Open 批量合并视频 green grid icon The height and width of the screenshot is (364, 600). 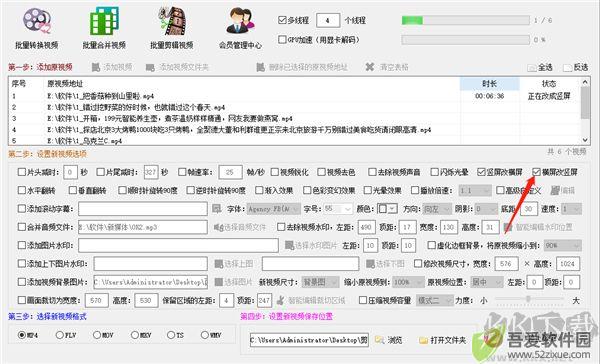coord(104,21)
